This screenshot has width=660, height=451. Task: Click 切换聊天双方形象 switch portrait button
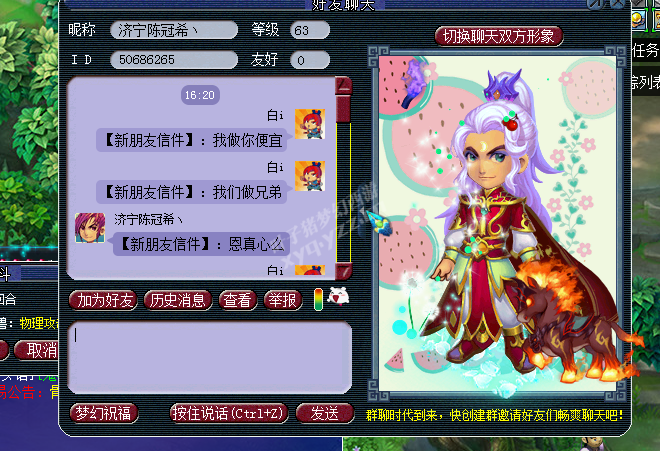[499, 36]
